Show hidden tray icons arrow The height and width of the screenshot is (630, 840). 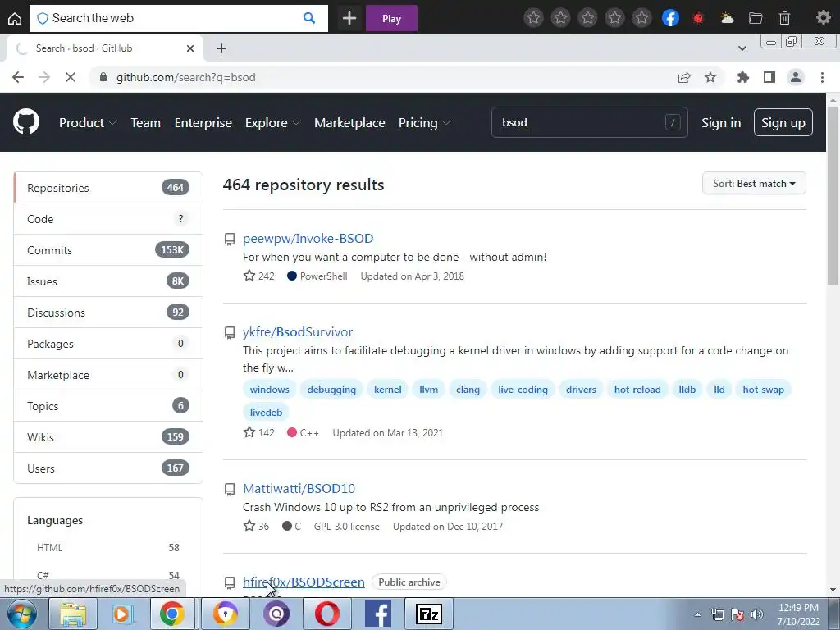coord(697,614)
